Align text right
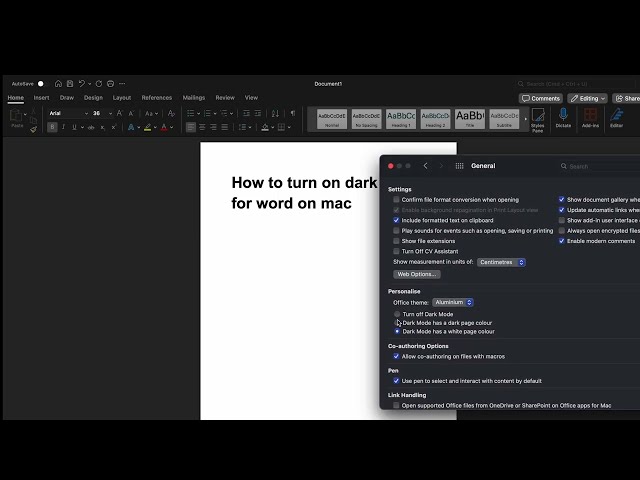Screen dimensions: 640x480 tap(213, 127)
